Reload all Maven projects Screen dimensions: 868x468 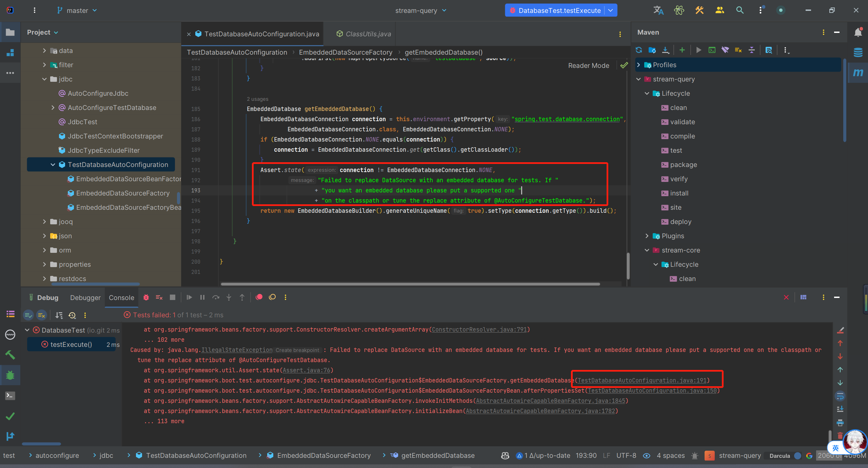tap(639, 50)
